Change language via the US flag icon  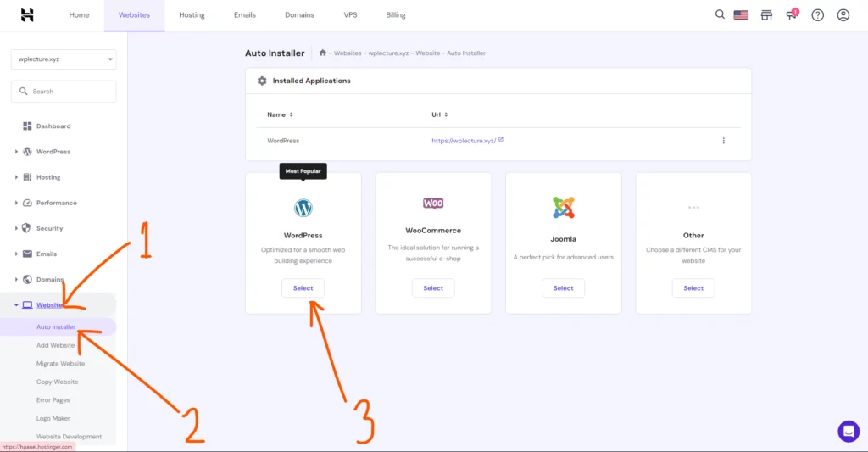click(x=741, y=15)
